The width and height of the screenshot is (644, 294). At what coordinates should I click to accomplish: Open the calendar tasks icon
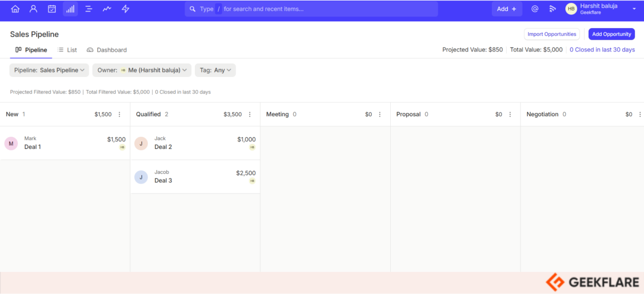click(x=52, y=9)
